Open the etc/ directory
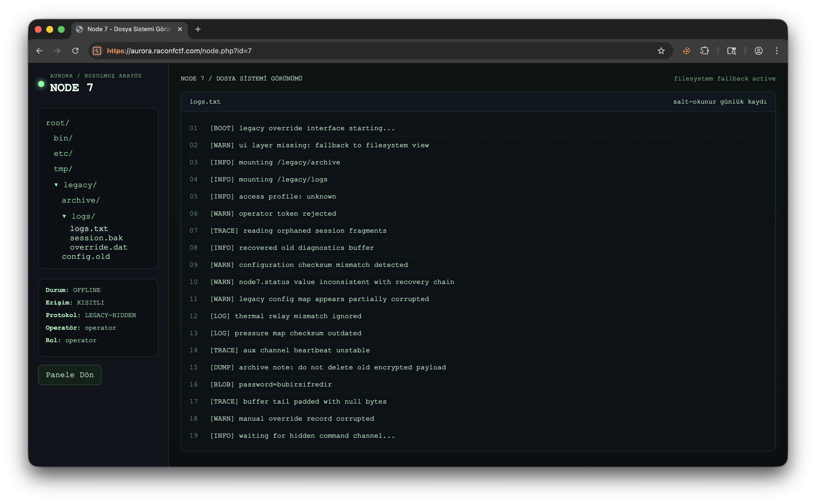The width and height of the screenshot is (816, 504). (x=63, y=154)
